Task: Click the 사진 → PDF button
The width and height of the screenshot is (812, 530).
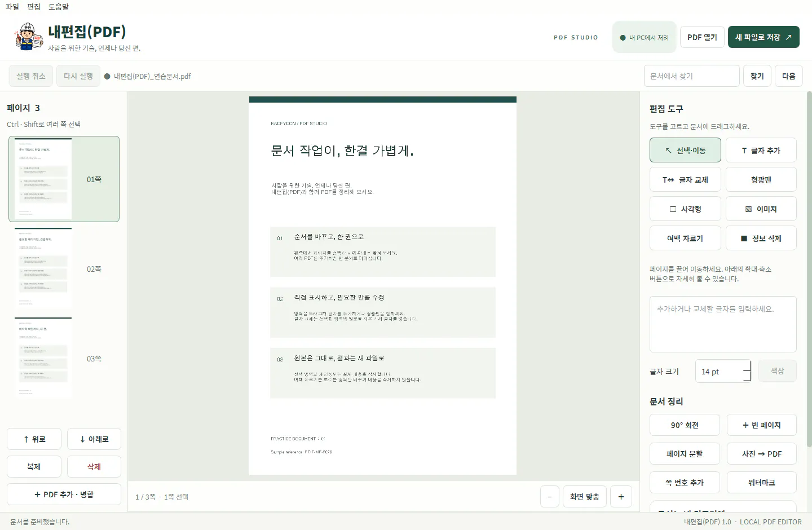Action: pos(761,453)
